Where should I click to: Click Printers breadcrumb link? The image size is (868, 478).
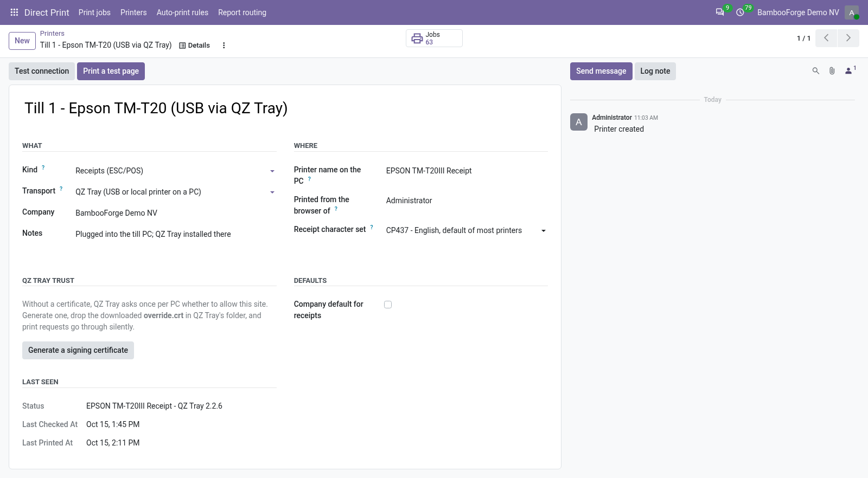tap(52, 34)
